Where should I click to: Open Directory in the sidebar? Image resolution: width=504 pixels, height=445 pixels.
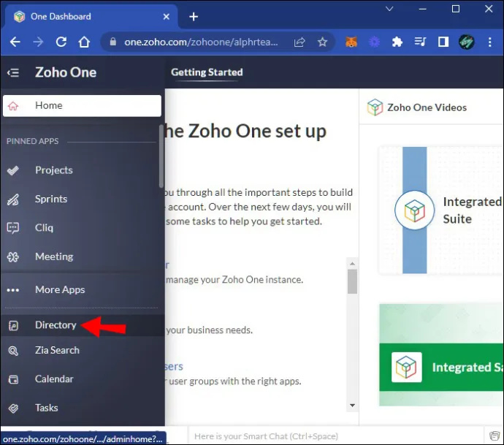(x=83, y=325)
